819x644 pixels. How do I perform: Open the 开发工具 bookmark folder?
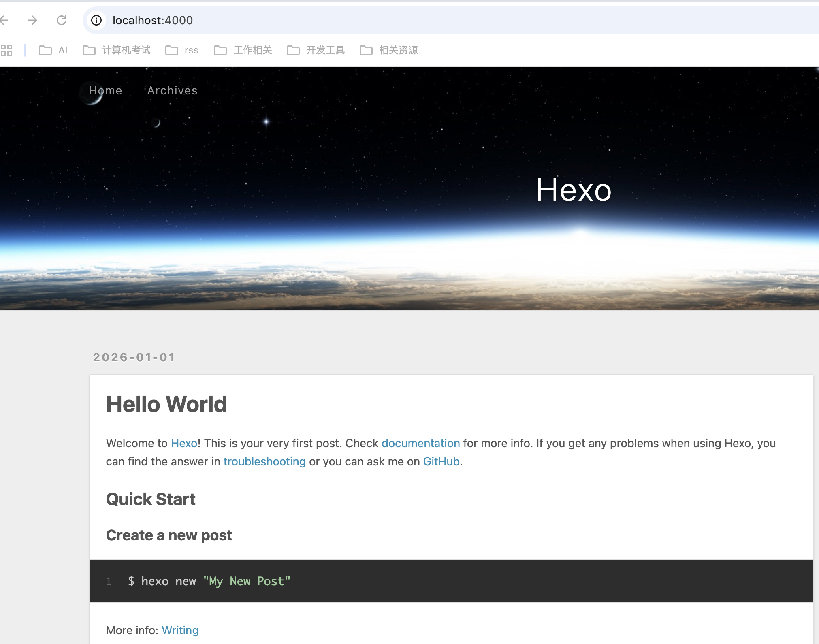[316, 50]
